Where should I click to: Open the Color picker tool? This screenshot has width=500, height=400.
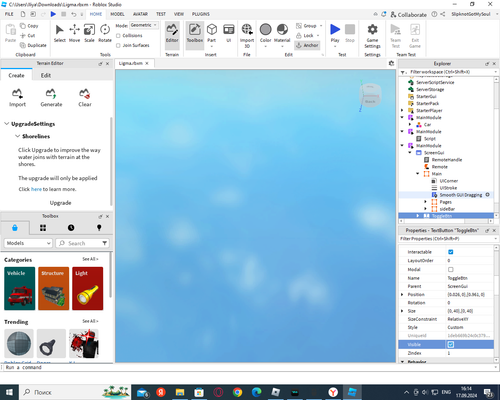click(266, 35)
